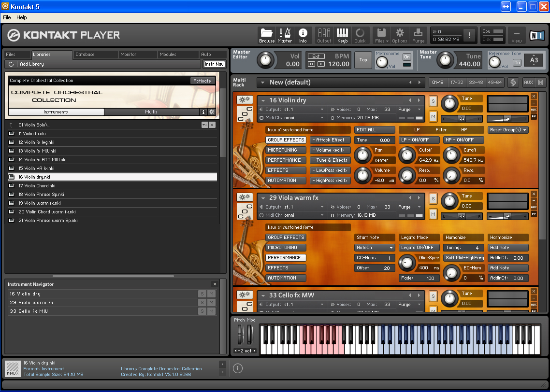
Task: Open library info 'i' icon
Action: (203, 112)
